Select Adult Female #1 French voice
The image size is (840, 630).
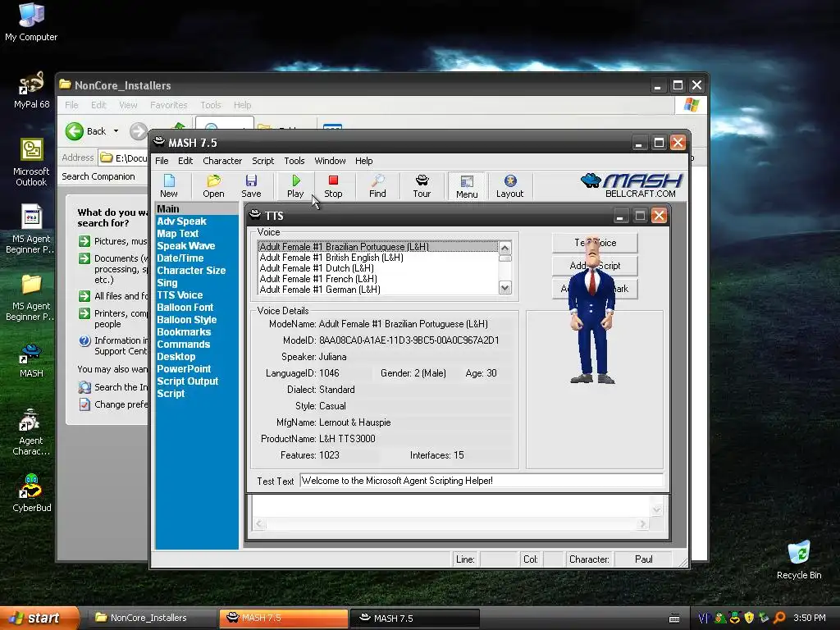click(377, 279)
